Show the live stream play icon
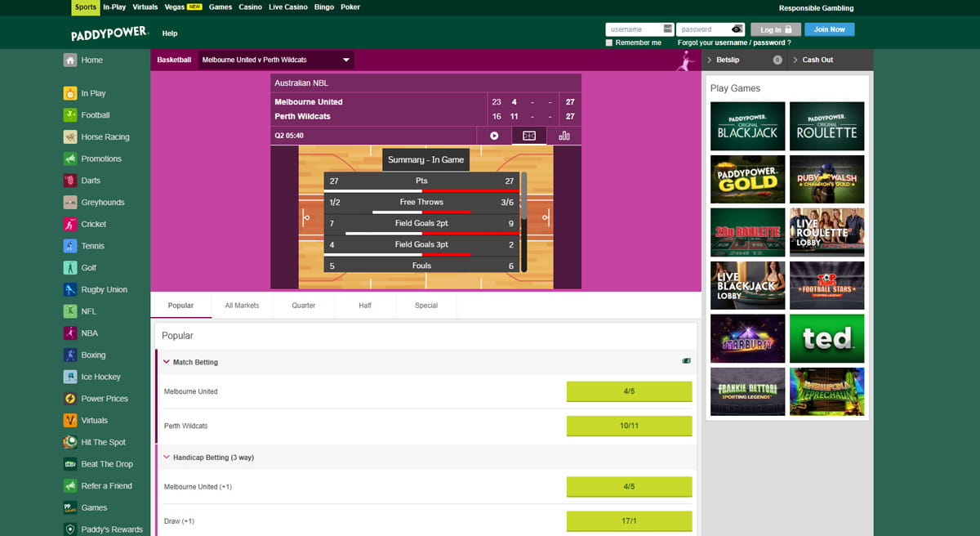Screen dimensions: 980x536 [494, 136]
